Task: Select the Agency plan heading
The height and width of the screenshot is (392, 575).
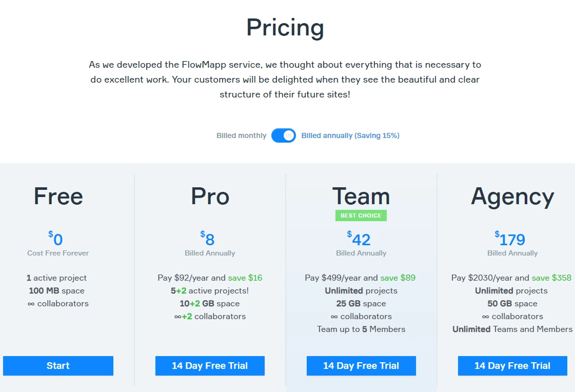Action: pyautogui.click(x=512, y=198)
